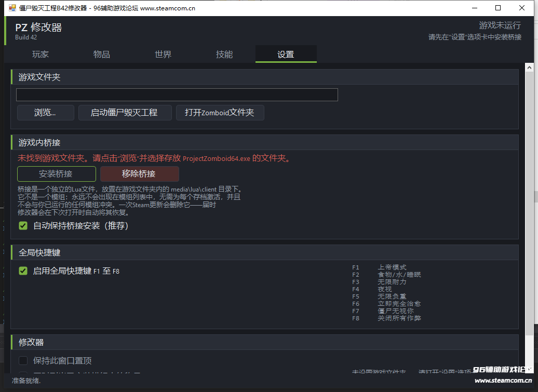538x392 pixels.
Task: Click the 安装桥接 button
Action: point(57,174)
